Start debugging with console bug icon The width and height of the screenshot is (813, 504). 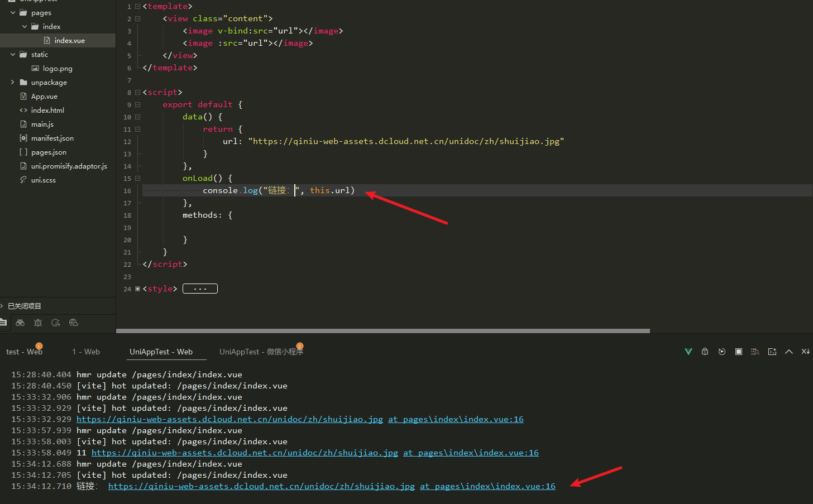click(705, 352)
